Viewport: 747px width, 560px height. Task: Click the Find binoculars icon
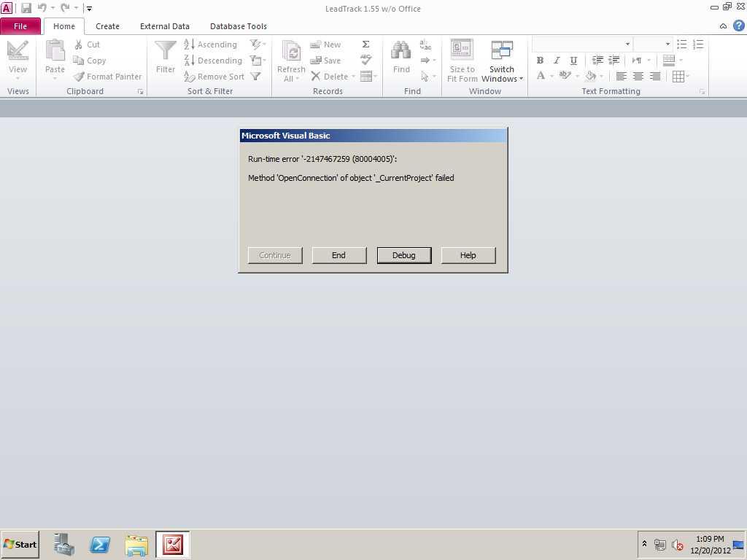click(401, 50)
